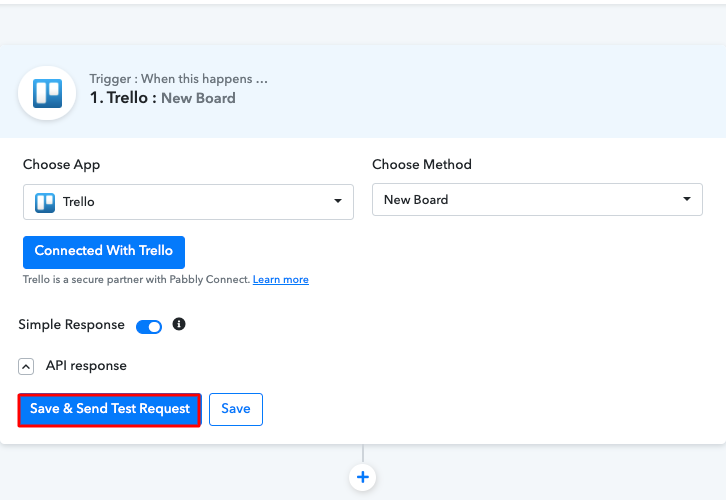Viewport: 726px width, 500px height.
Task: Toggle the Simple Response switch
Action: tap(149, 326)
